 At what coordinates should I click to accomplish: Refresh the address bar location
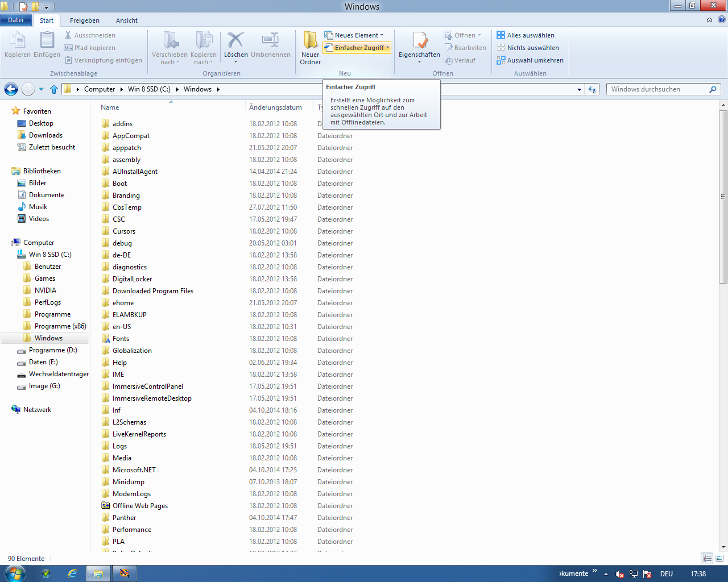pyautogui.click(x=592, y=89)
